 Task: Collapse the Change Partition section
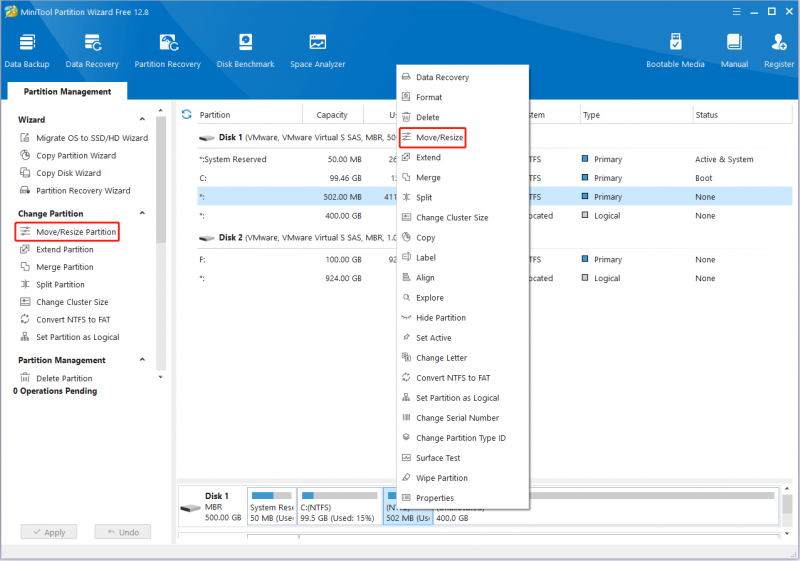(x=142, y=213)
